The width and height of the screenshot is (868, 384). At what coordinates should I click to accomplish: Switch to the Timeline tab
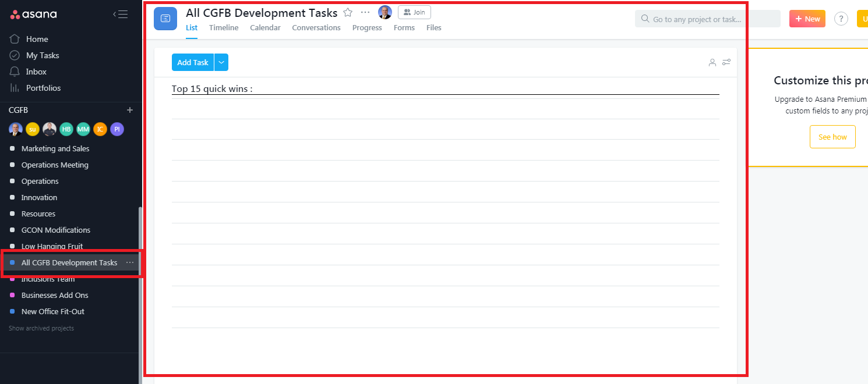pyautogui.click(x=224, y=27)
